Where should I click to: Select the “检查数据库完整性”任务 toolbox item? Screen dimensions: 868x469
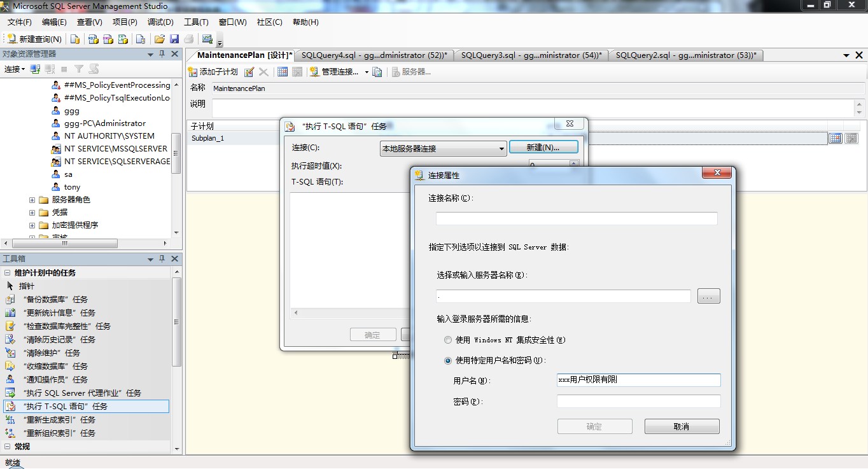(x=86, y=326)
